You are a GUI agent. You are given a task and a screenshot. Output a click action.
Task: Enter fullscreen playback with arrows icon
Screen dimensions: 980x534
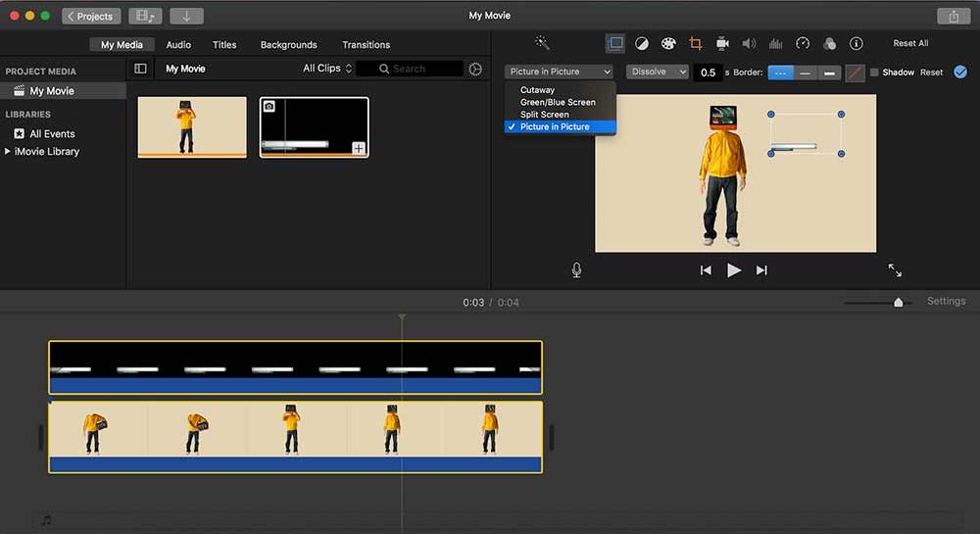(895, 269)
